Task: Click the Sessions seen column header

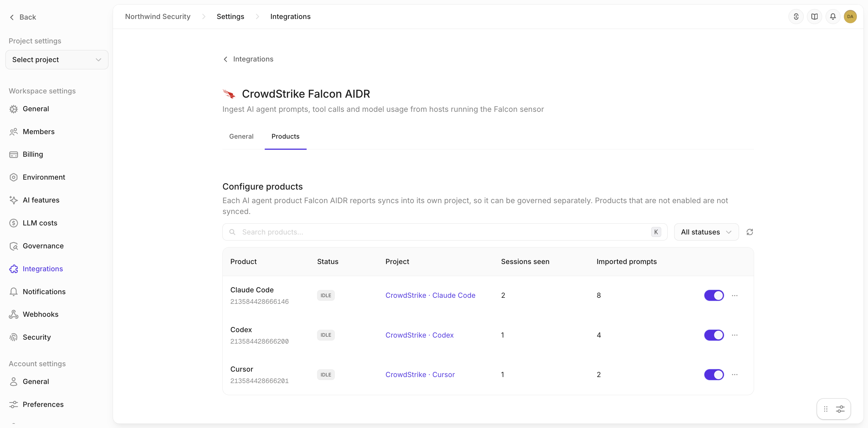Action: 525,262
